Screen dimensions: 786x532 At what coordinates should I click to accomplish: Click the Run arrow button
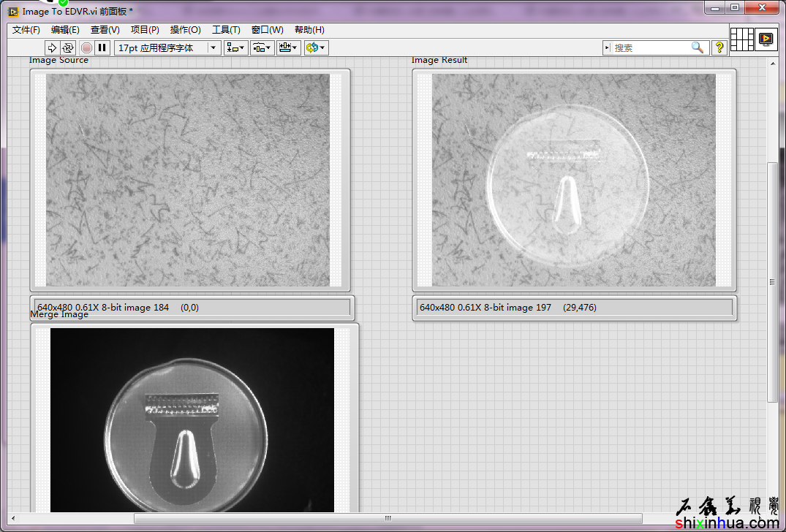click(51, 47)
